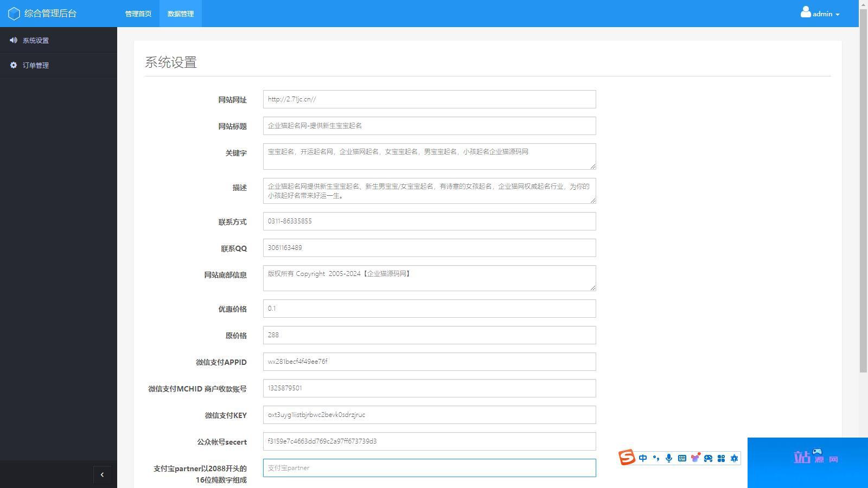Click the 系统设置 page heading
Screen dimensions: 868x488
pos(171,62)
